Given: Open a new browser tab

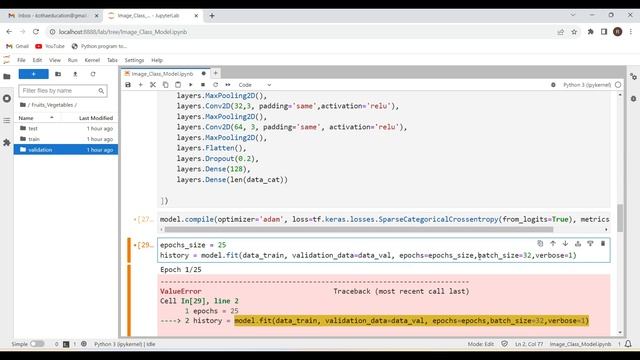Looking at the screenshot, I should click(x=212, y=16).
